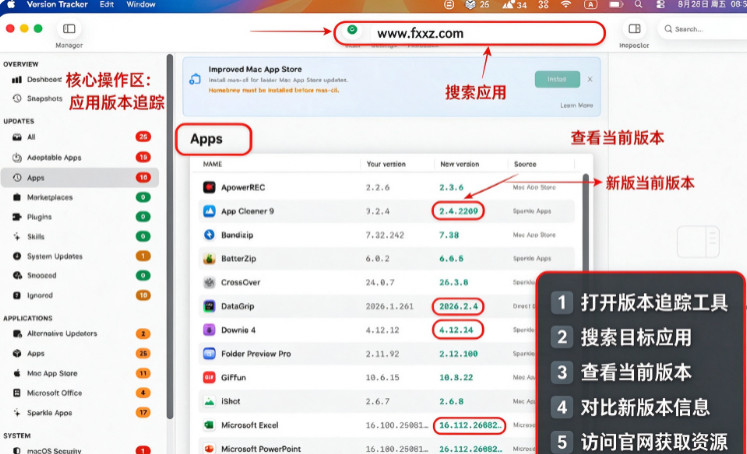The width and height of the screenshot is (747, 454).
Task: Click BetterZip source "Sparkle Apps"
Action: click(x=532, y=259)
